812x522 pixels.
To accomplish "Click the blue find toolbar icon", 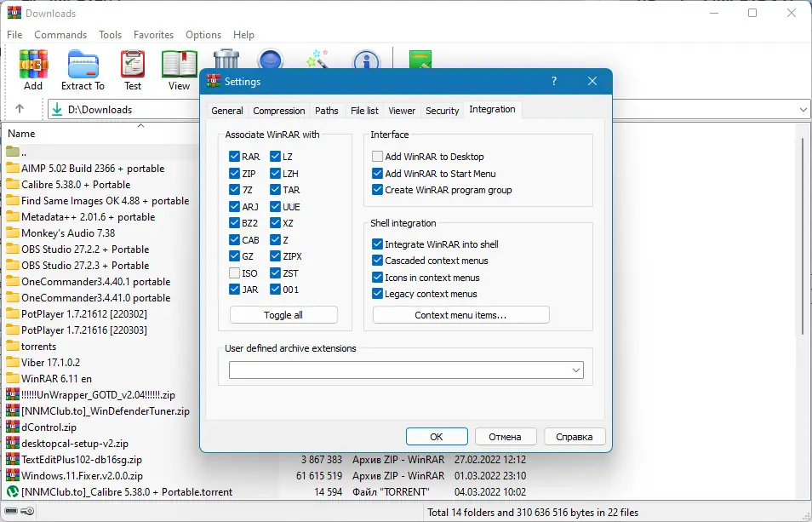I will [x=270, y=59].
